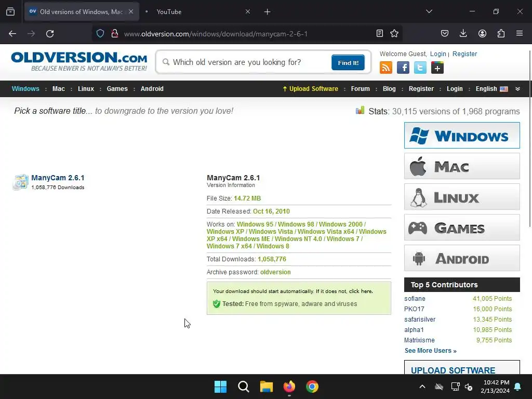The height and width of the screenshot is (399, 532).
Task: Click the ManyCam 2.6.1 software icon
Action: tap(20, 182)
